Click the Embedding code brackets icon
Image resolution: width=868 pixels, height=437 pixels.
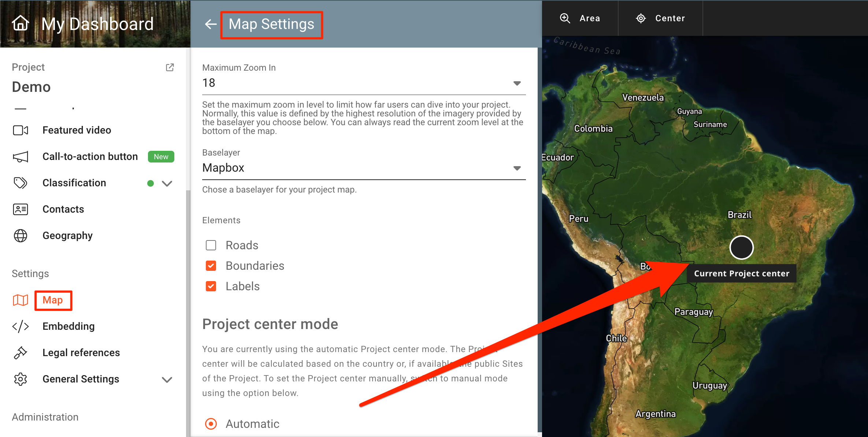21,326
